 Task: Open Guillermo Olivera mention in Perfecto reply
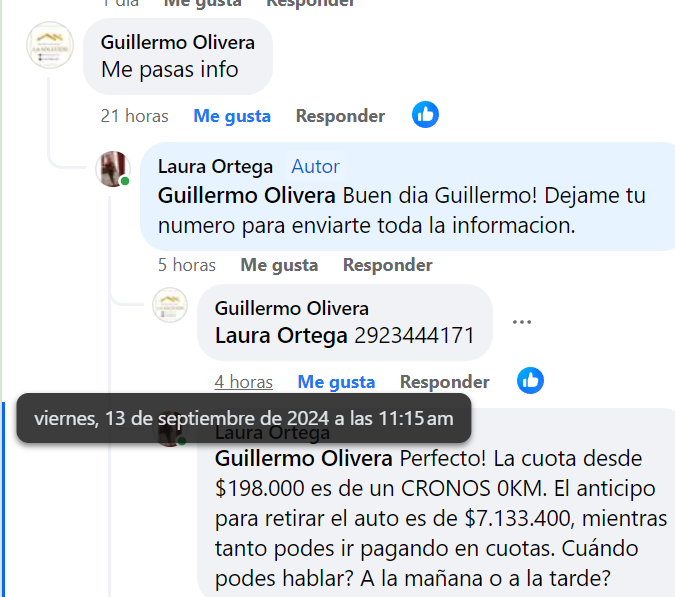303,459
